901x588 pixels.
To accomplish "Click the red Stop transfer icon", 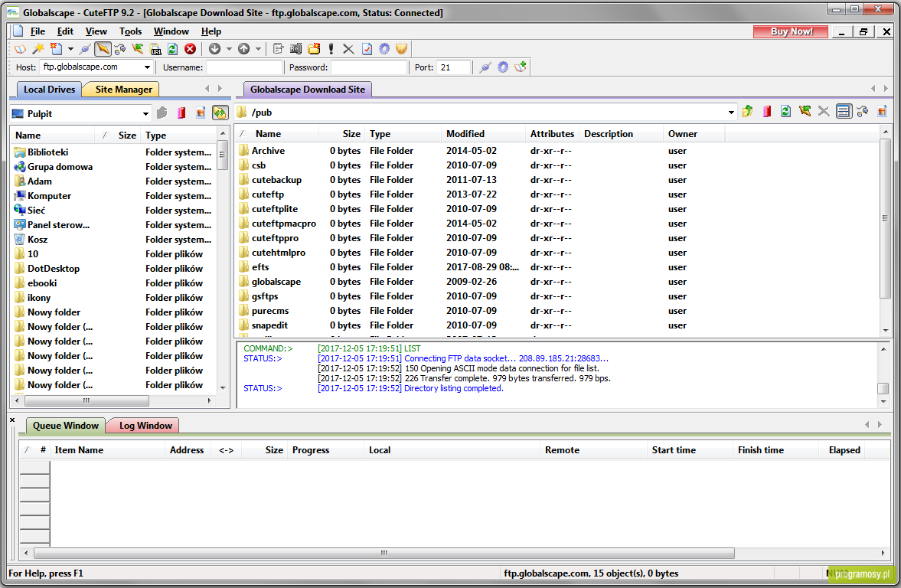I will click(x=190, y=49).
